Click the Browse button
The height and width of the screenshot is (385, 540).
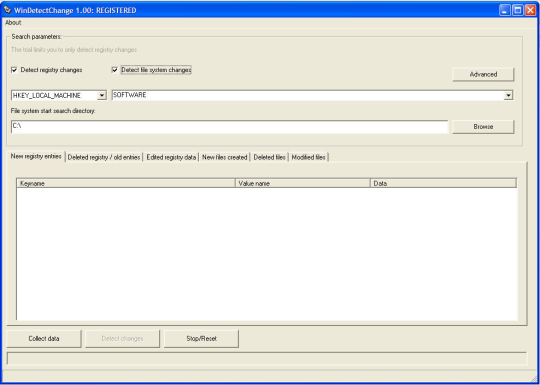483,127
